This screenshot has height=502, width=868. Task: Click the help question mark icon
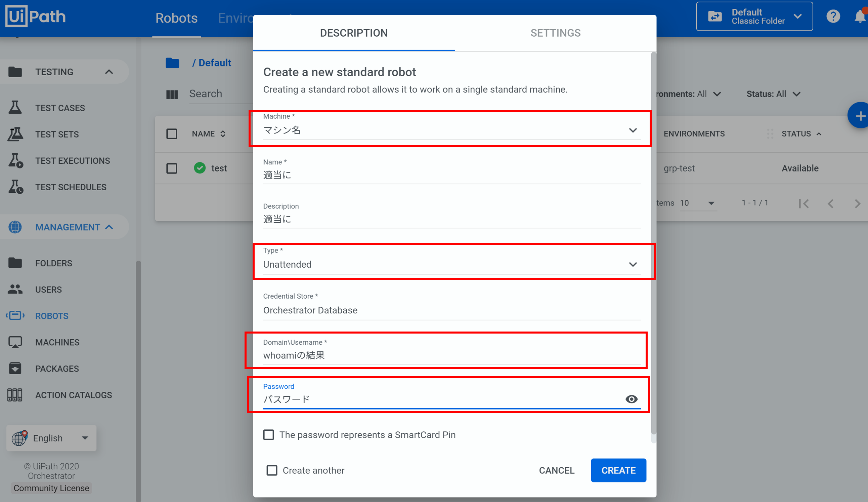[x=833, y=16]
